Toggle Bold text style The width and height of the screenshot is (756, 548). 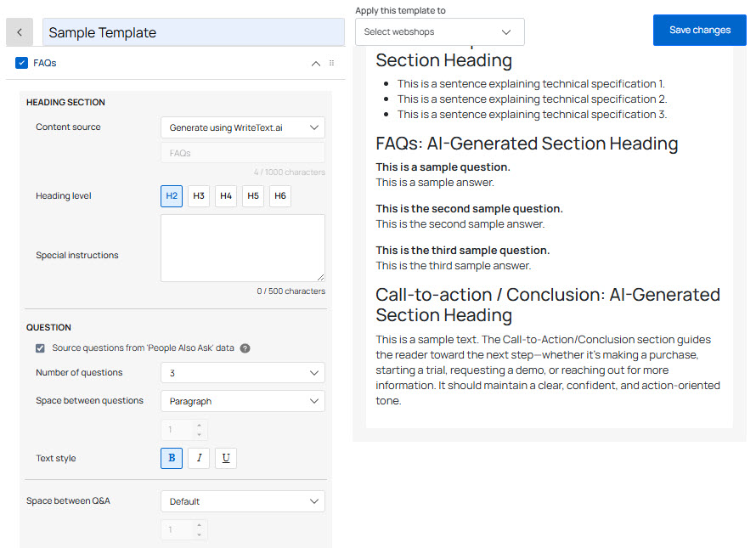(x=172, y=458)
